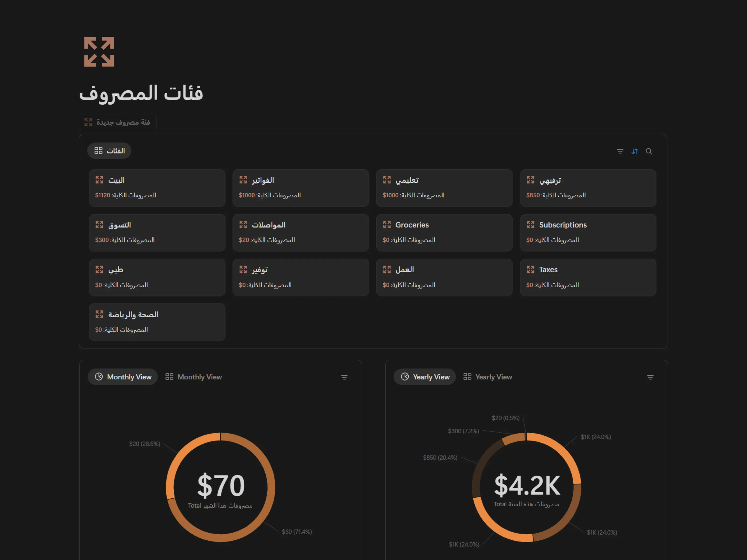Click the search magnifier icon
The width and height of the screenshot is (747, 560).
[x=649, y=151]
